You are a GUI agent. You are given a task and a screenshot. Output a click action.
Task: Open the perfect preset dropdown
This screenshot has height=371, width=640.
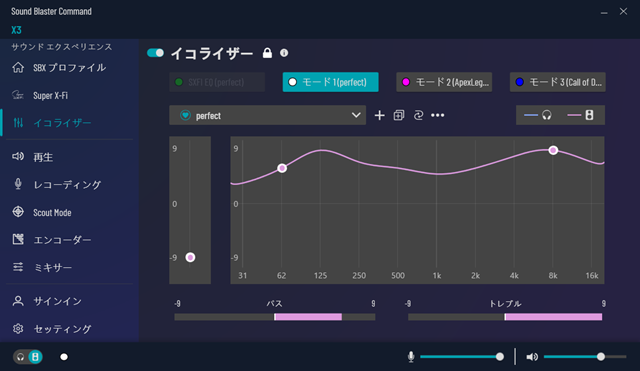[x=267, y=116]
